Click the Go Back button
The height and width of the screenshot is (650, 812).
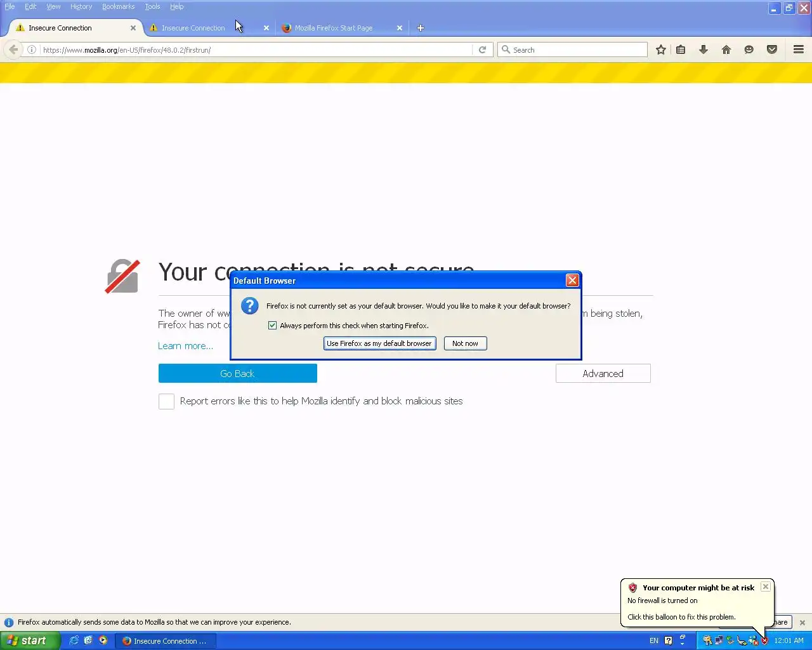[x=238, y=373]
